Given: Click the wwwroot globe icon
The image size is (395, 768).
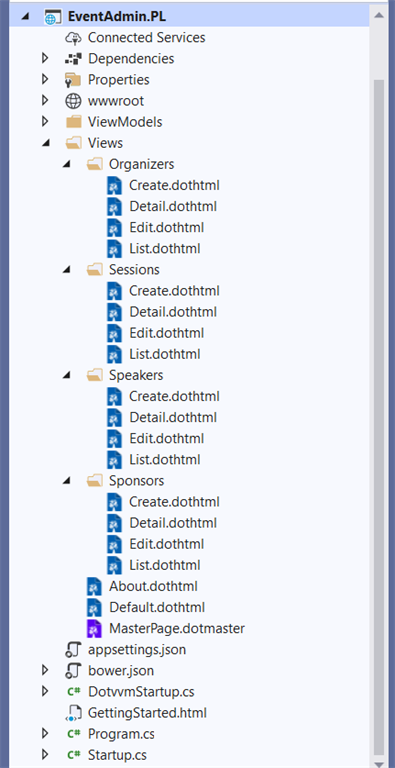Looking at the screenshot, I should tap(73, 100).
